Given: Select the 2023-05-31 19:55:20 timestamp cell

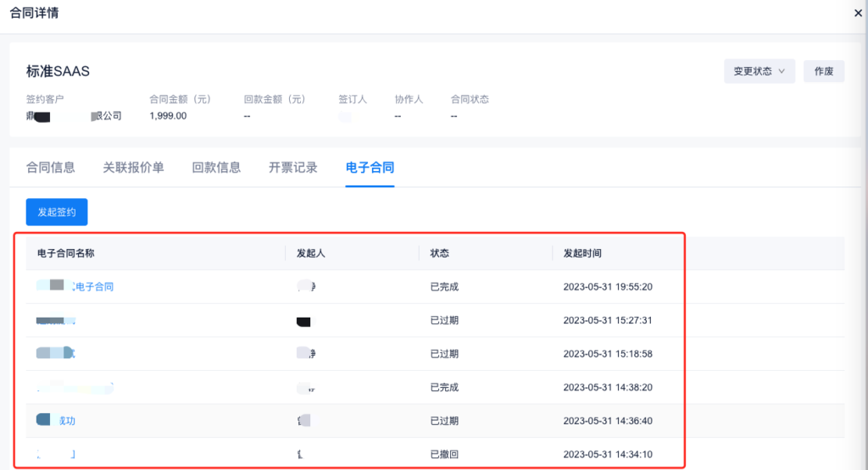Looking at the screenshot, I should [608, 286].
